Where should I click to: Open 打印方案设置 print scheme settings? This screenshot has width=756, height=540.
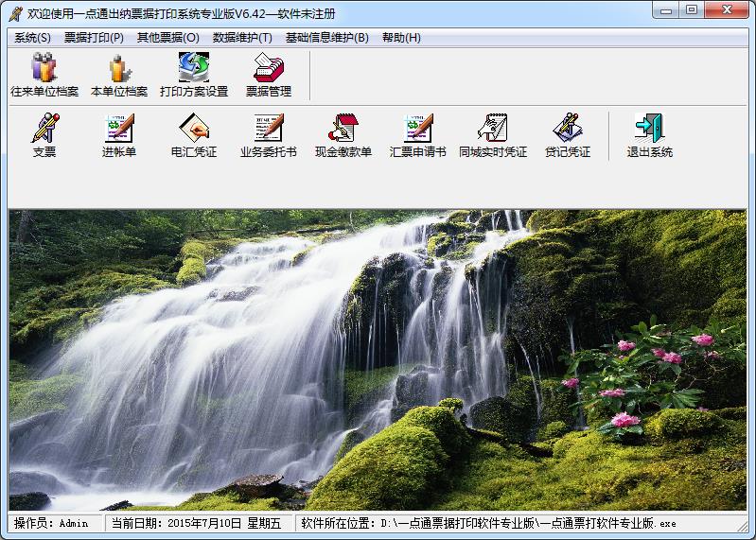click(194, 75)
